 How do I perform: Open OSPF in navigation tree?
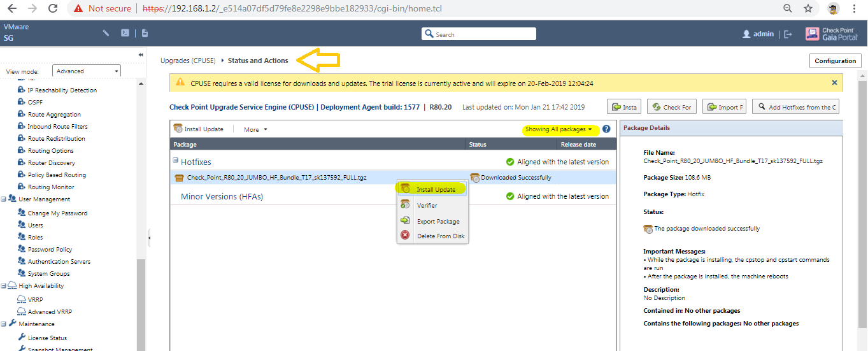coord(36,103)
